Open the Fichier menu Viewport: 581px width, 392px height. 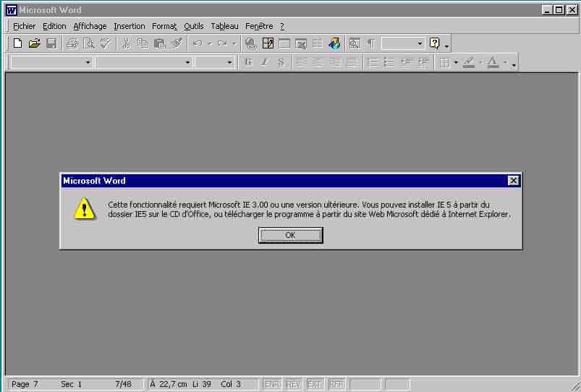pos(24,26)
